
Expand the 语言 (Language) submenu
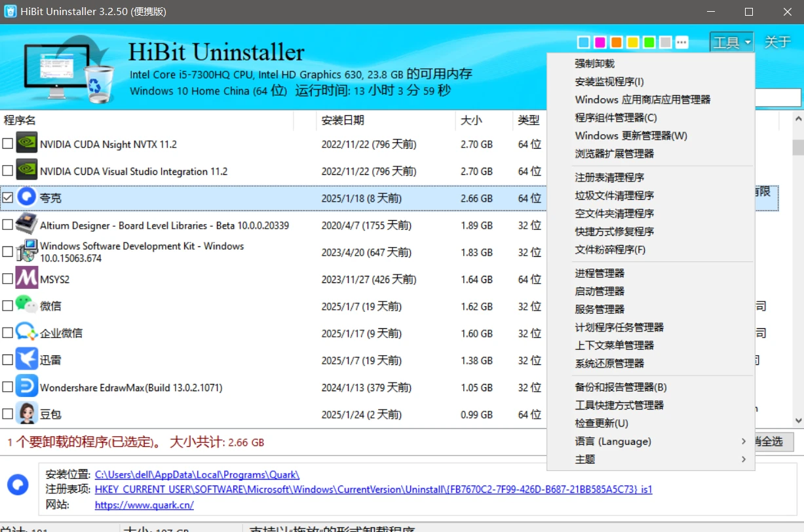(613, 442)
